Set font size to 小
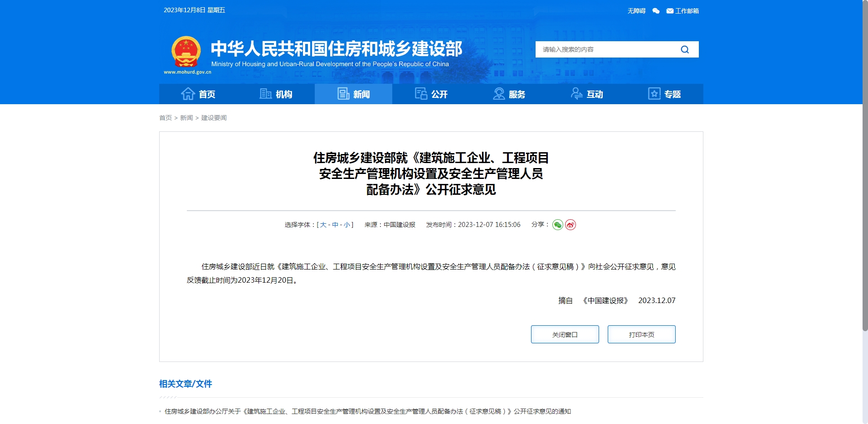Viewport: 868px width, 424px height. [x=347, y=225]
